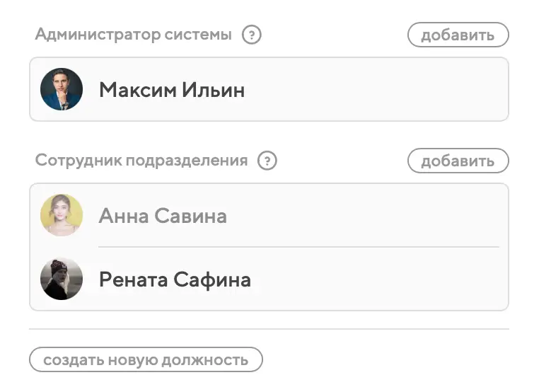Click divider between Анна Савина and Рената Сафина

pyautogui.click(x=299, y=247)
